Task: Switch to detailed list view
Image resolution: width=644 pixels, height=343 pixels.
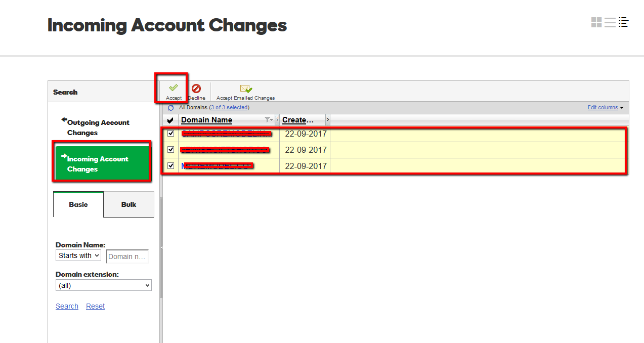Action: pos(623,22)
